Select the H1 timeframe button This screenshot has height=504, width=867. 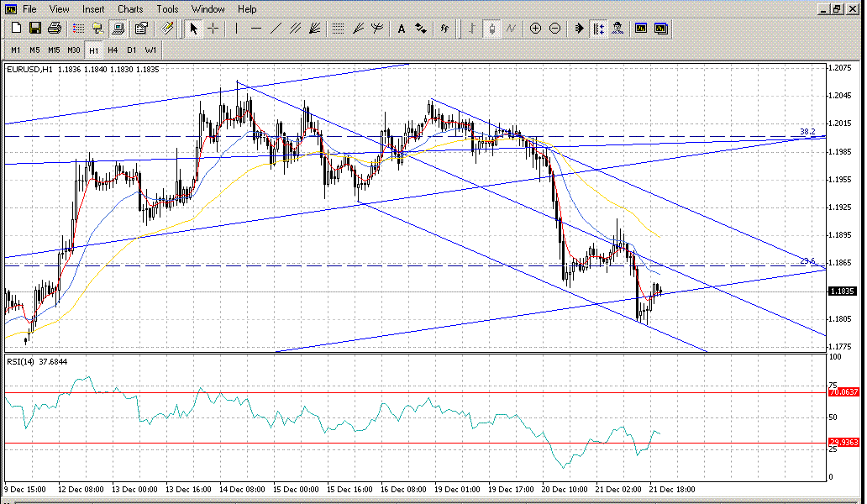click(x=93, y=50)
